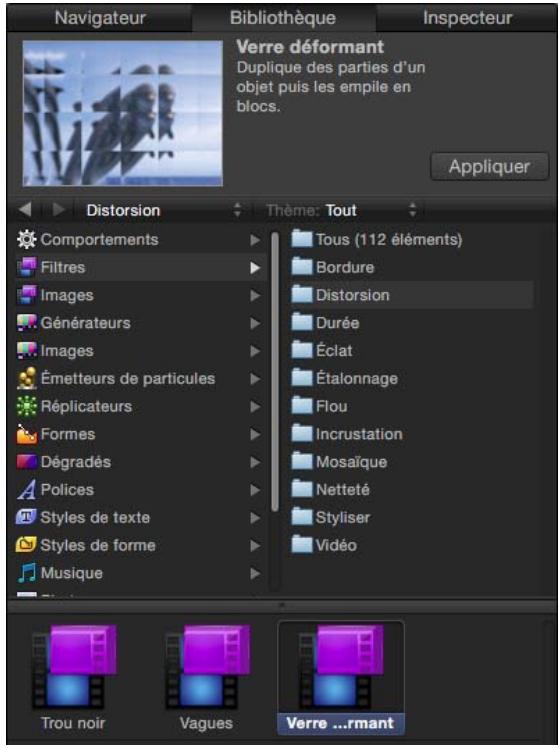
Task: Expand the Émetteurs de particules arrow
Action: [255, 379]
